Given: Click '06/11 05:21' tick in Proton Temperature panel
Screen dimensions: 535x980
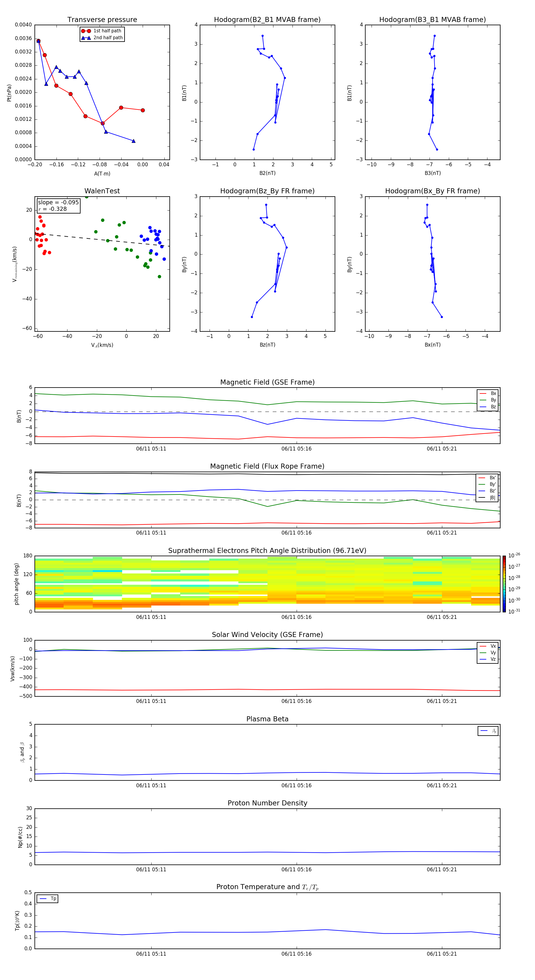Looking at the screenshot, I should coord(442,954).
